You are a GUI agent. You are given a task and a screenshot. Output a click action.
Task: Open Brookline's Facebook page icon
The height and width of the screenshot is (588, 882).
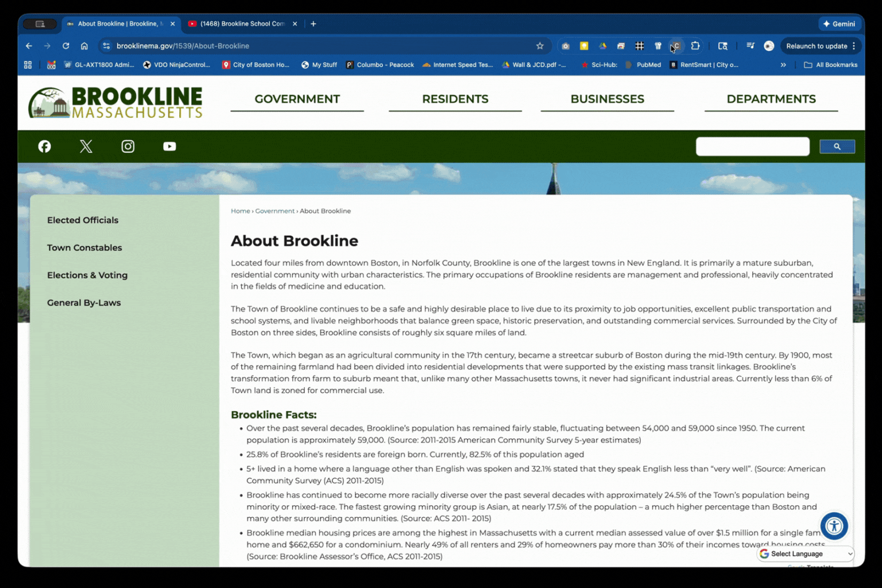tap(44, 146)
